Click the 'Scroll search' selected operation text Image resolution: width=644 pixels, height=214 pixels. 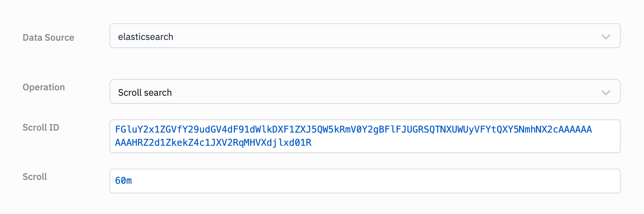145,93
